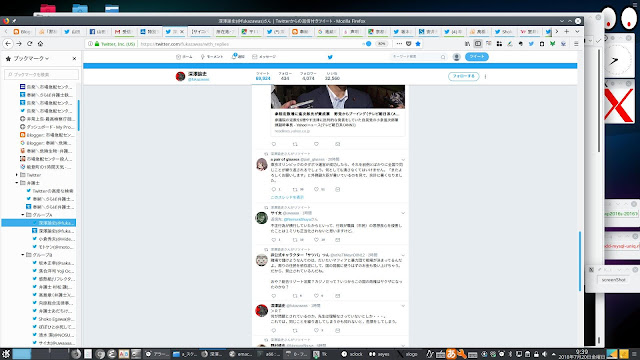Screen dimensions: 640x360
Task: Click the blue Twitter bird extension icon
Action: click(x=531, y=44)
